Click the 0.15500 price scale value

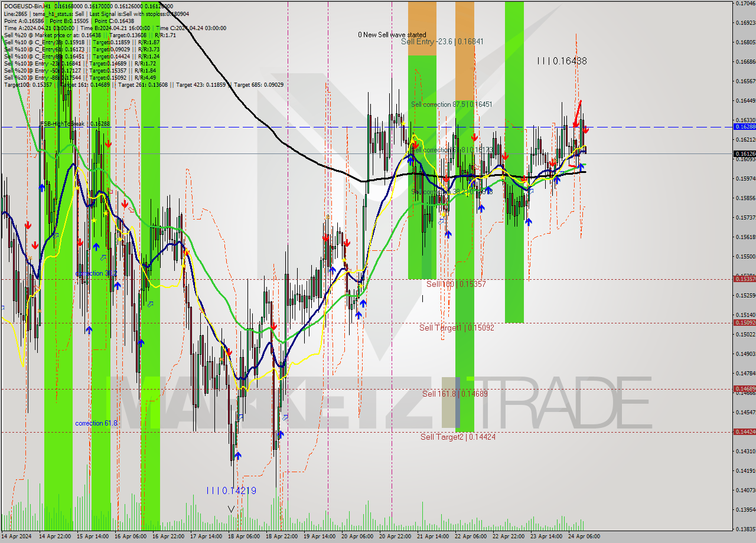click(745, 257)
